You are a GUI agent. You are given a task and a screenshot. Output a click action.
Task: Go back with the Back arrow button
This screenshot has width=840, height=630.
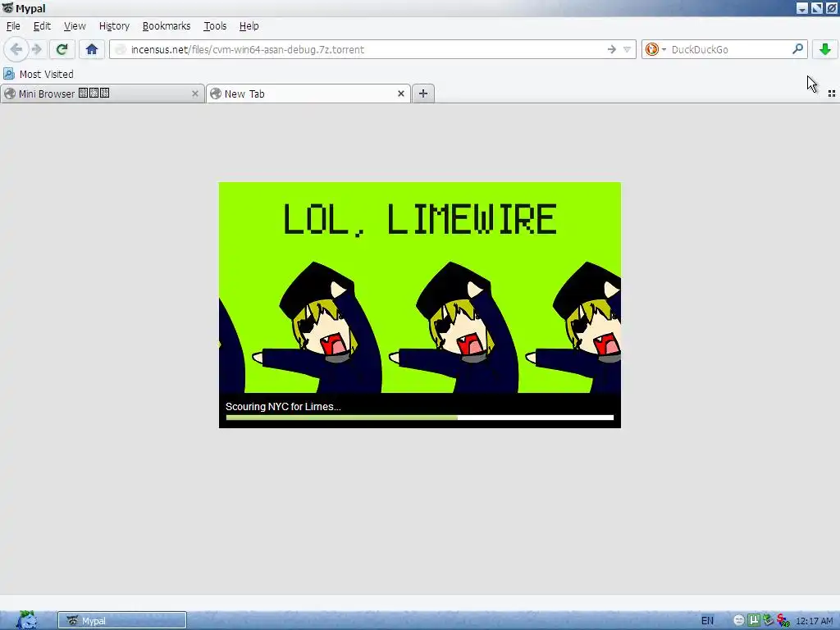click(16, 49)
